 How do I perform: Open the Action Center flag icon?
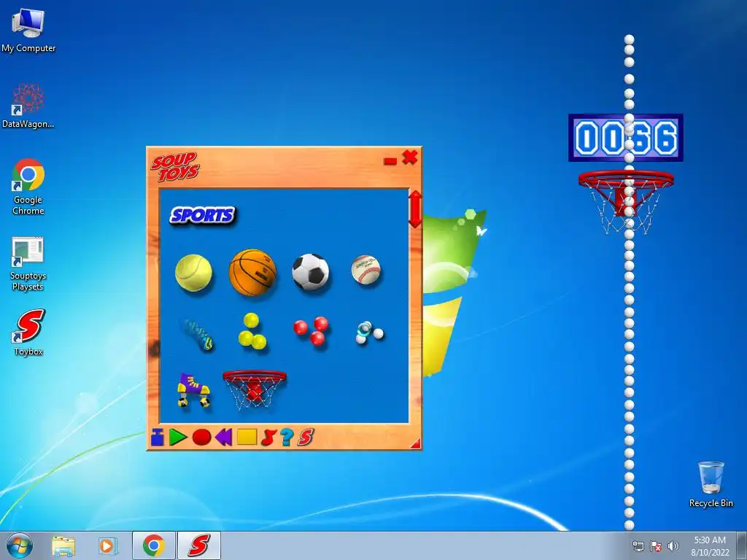(656, 546)
